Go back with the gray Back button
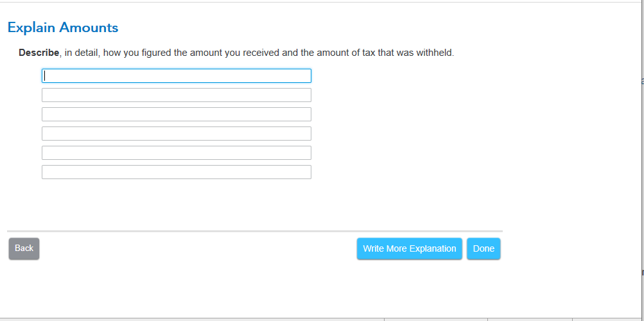 click(24, 248)
